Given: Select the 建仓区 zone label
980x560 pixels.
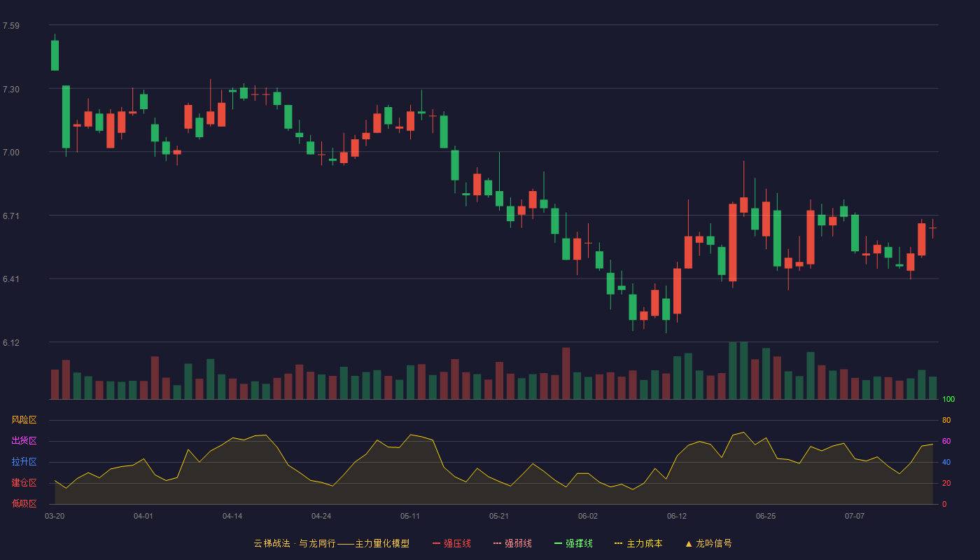Looking at the screenshot, I should 24,483.
